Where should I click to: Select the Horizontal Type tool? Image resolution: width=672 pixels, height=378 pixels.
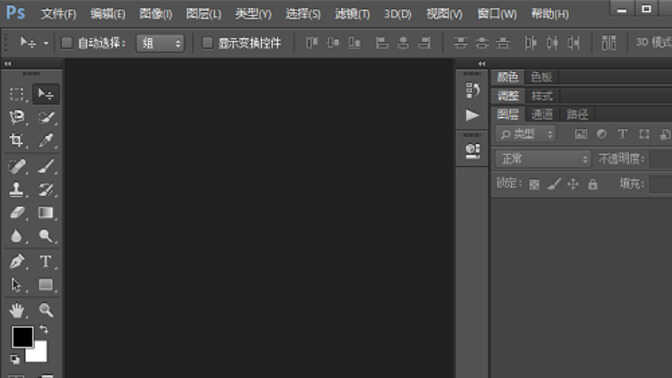(45, 261)
